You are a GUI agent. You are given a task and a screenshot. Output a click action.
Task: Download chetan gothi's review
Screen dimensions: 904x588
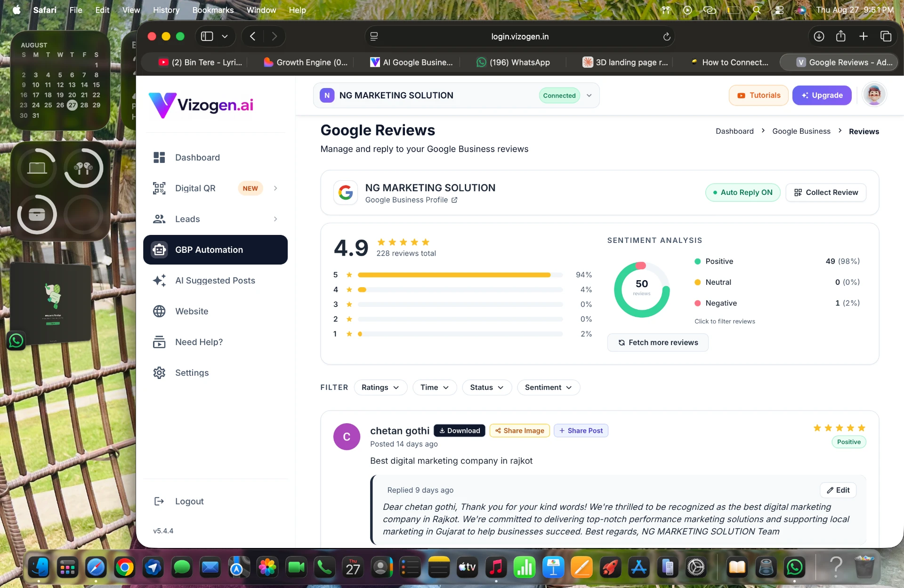[x=460, y=431]
